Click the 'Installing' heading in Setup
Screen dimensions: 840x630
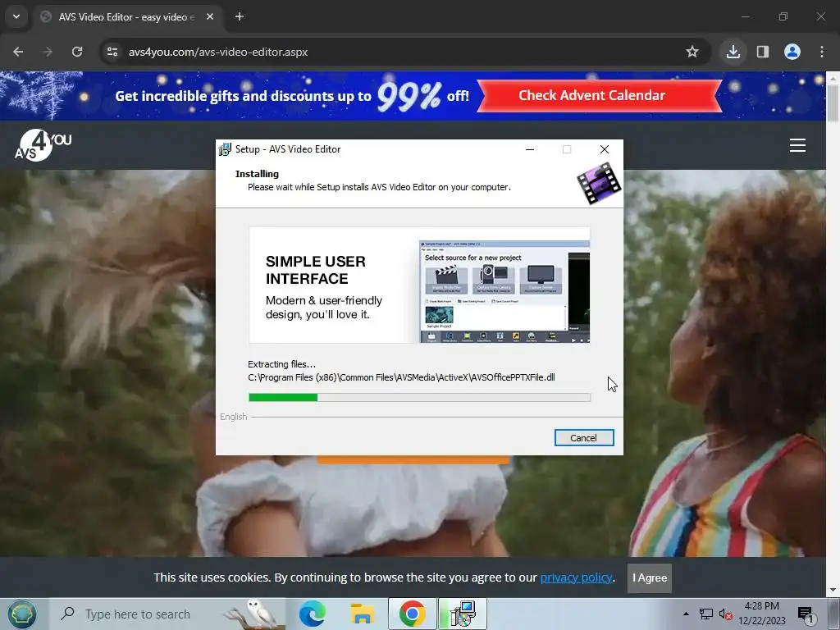click(257, 174)
